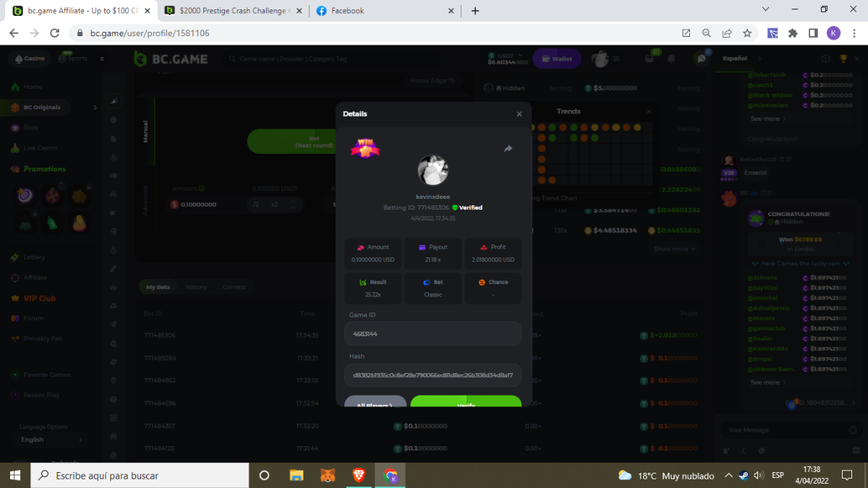Open the browser extensions puzzle icon
This screenshot has height=488, width=868.
tap(793, 33)
